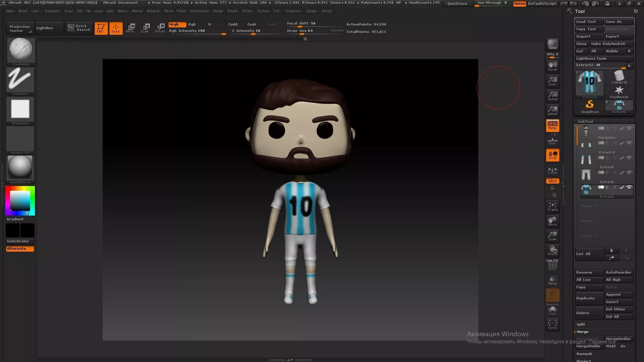Click the Append button

[x=619, y=295]
